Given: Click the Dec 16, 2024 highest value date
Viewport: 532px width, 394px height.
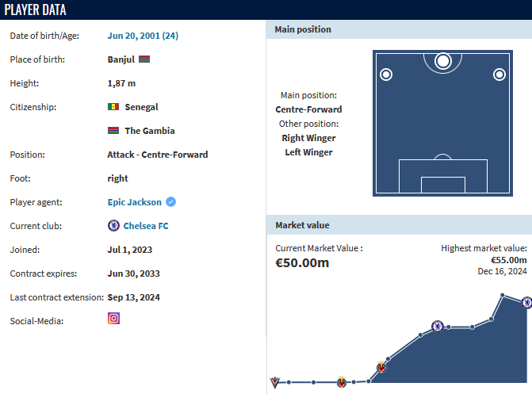Looking at the screenshot, I should (x=502, y=271).
